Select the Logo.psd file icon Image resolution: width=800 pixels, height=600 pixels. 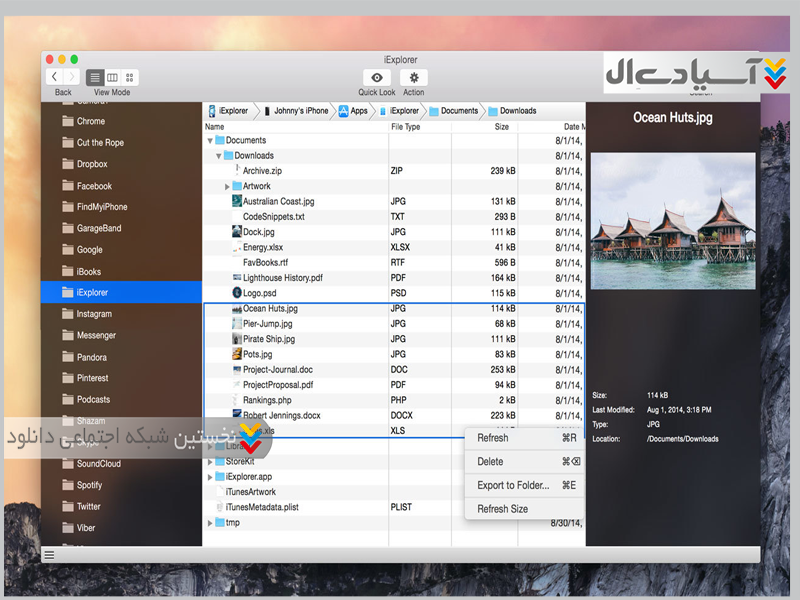pyautogui.click(x=236, y=293)
